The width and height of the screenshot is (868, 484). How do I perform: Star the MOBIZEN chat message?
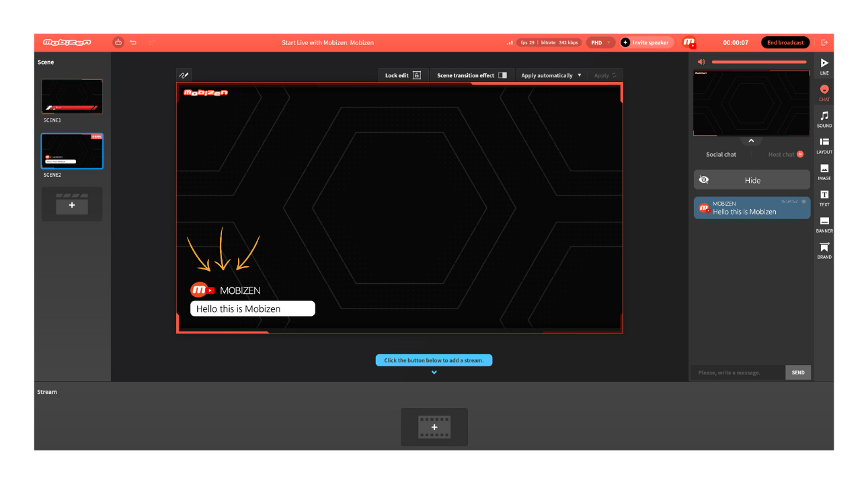click(x=803, y=202)
